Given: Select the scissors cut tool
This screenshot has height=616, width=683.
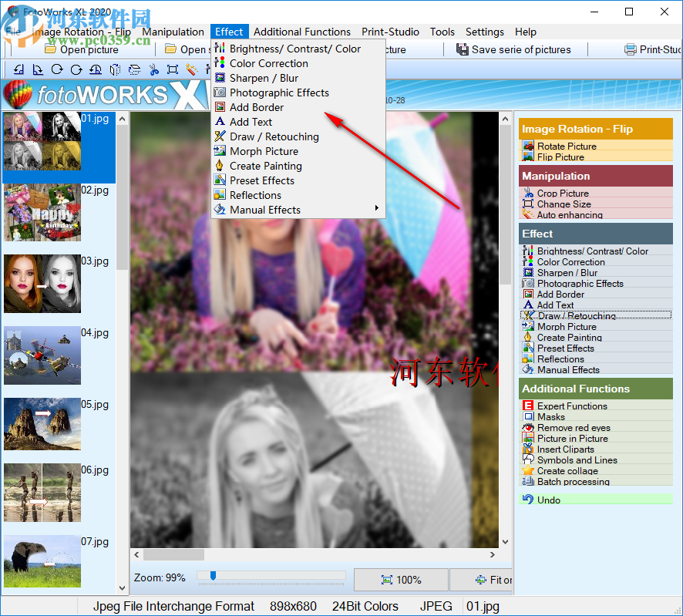Looking at the screenshot, I should pyautogui.click(x=153, y=69).
